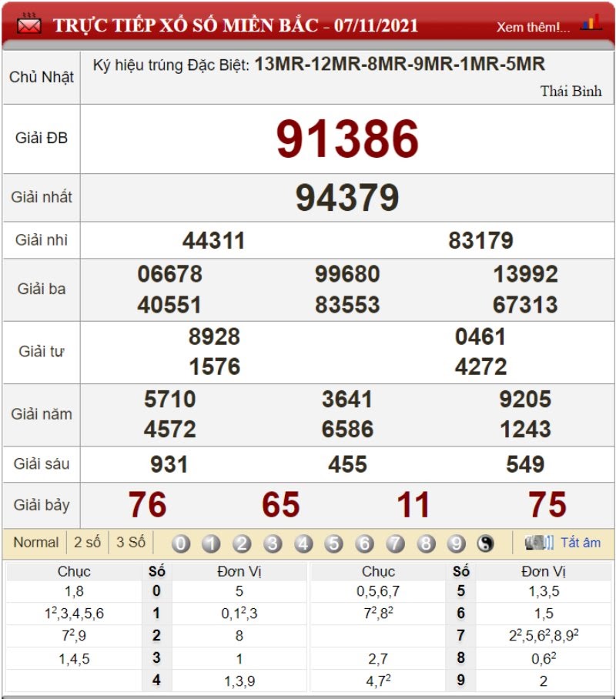
Task: Filter results by digit 1 ball
Action: [x=212, y=543]
